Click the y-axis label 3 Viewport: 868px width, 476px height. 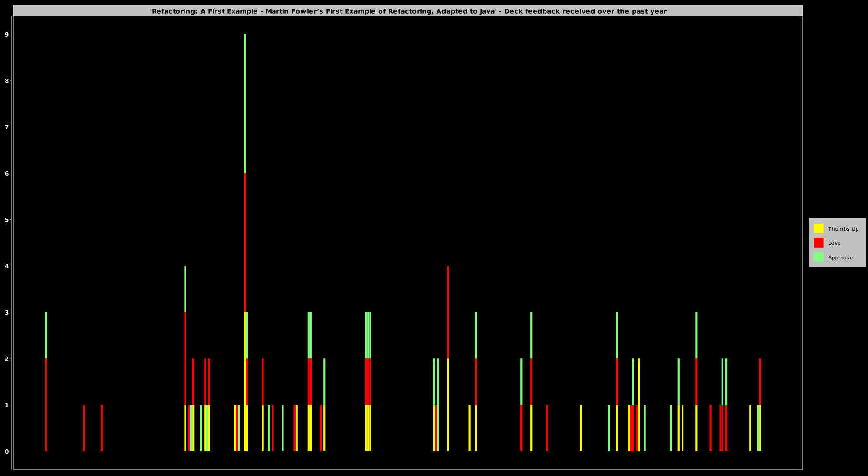click(7, 312)
